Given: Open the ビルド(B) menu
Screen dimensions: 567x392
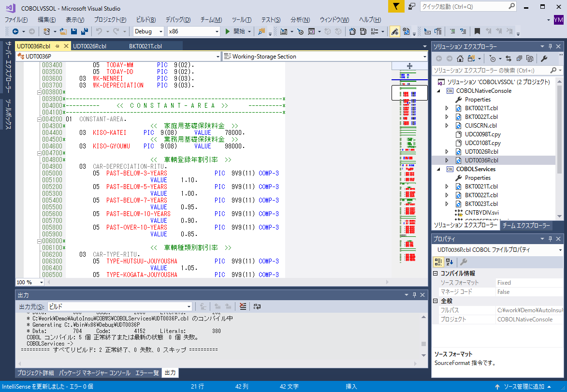Looking at the screenshot, I should [x=145, y=20].
